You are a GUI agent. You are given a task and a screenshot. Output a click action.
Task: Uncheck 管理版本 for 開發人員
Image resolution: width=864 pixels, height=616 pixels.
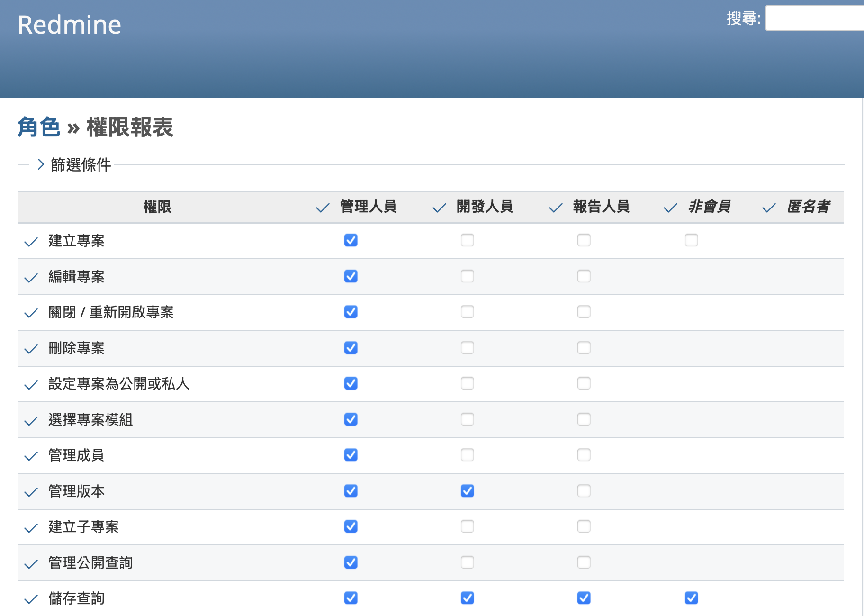point(468,491)
